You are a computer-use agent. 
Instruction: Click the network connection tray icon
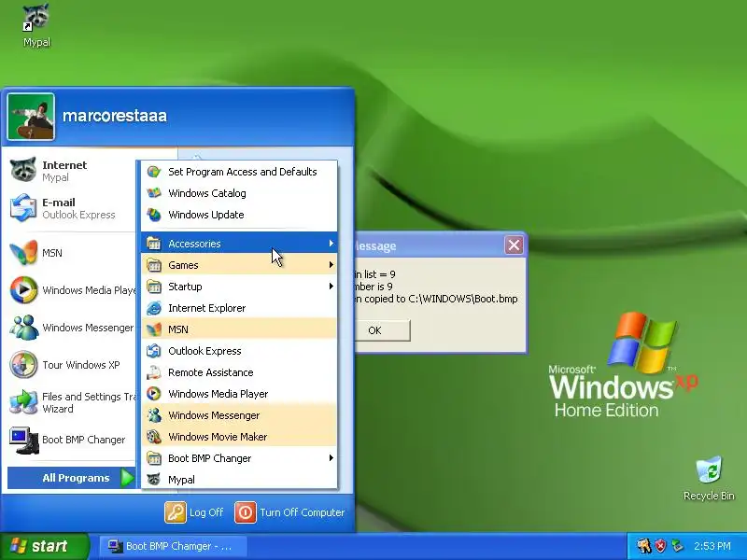[x=677, y=546]
